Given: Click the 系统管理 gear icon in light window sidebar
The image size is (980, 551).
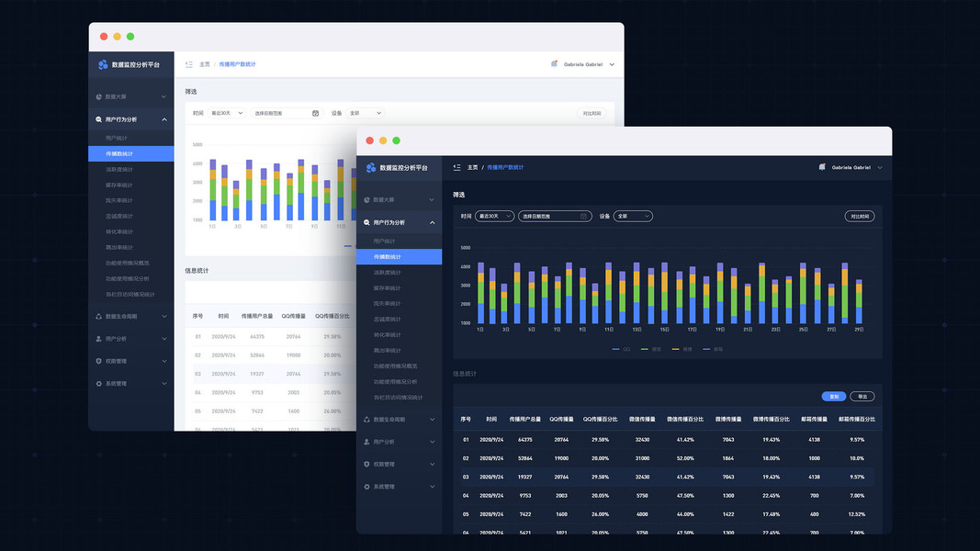Looking at the screenshot, I should [99, 384].
